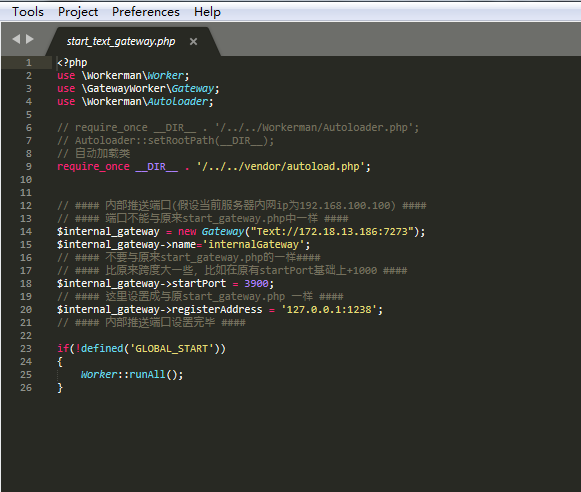Image resolution: width=581 pixels, height=492 pixels.
Task: Open the Project menu
Action: (78, 11)
